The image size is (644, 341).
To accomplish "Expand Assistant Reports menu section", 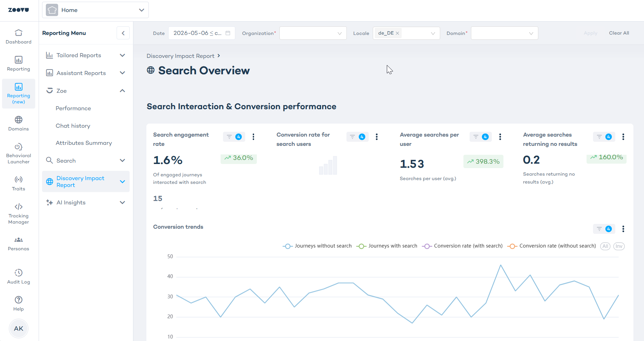I will tap(86, 73).
